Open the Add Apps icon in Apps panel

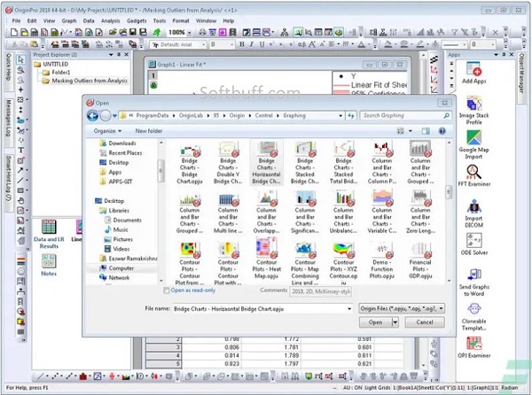point(473,73)
